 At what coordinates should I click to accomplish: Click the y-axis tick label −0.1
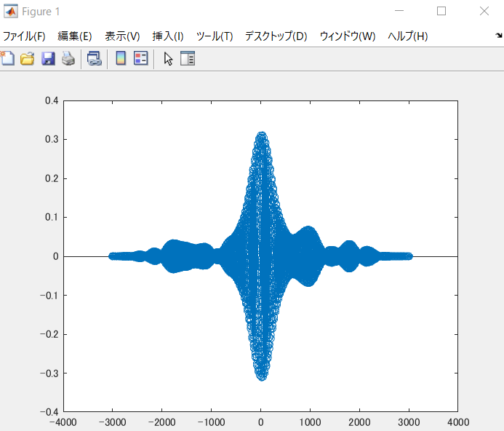pyautogui.click(x=49, y=295)
